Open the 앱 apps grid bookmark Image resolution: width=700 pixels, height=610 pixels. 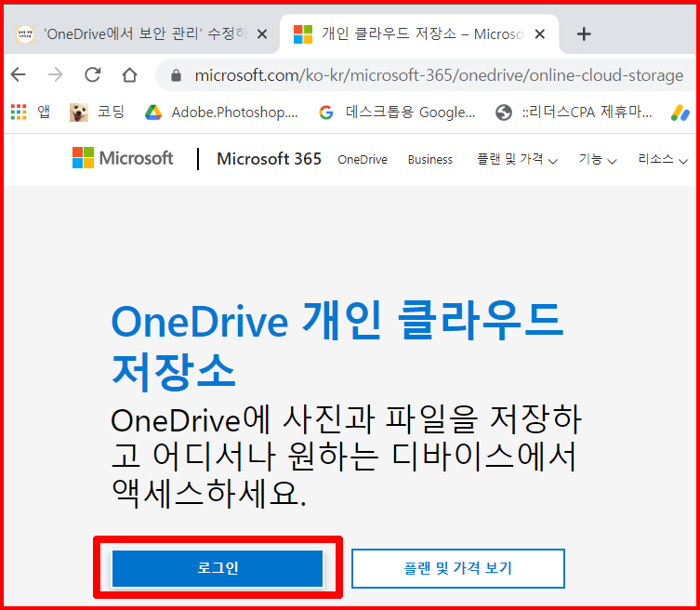pos(30,112)
